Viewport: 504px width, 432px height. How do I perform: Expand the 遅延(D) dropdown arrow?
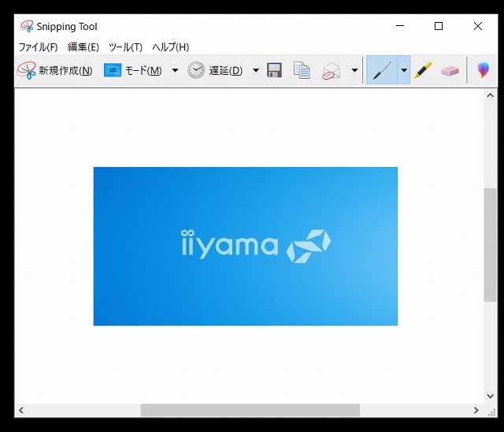click(x=256, y=70)
